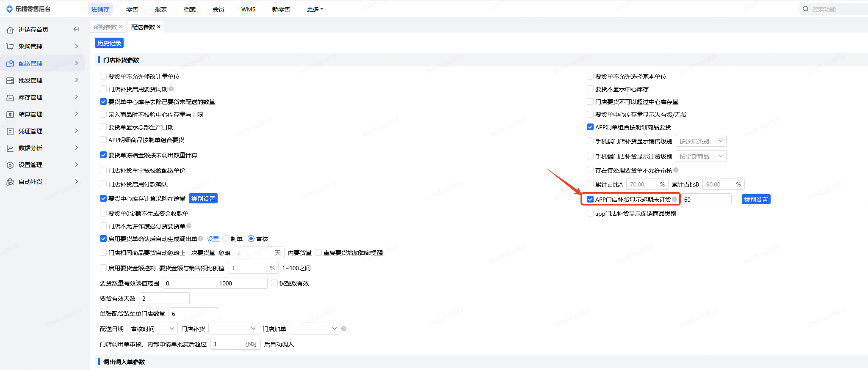868x370 pixels.
Task: Select the 制单 radio button
Action: [226, 238]
